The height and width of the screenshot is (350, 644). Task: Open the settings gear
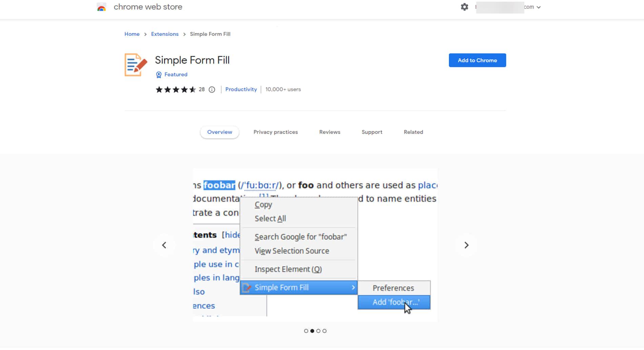(x=464, y=7)
